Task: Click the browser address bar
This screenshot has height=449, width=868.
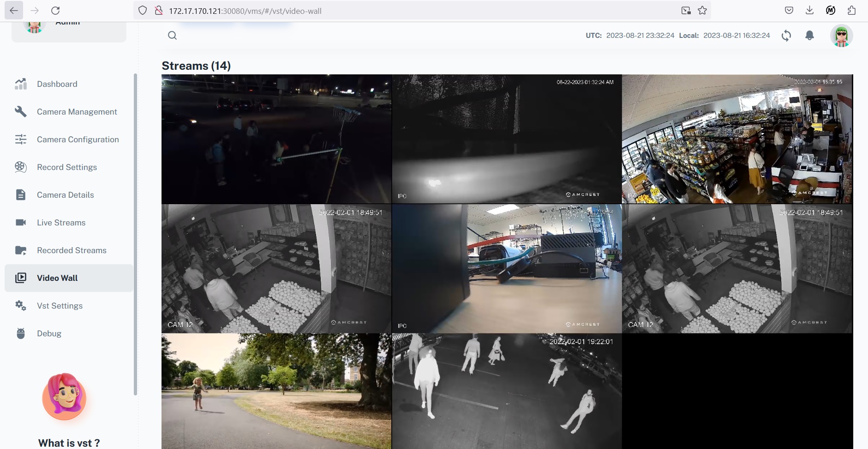Action: pyautogui.click(x=323, y=10)
